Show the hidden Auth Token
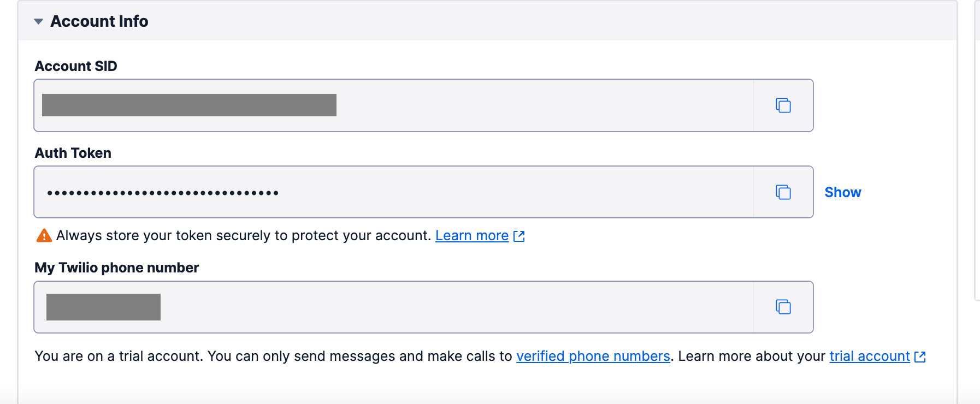The image size is (980, 404). pos(842,192)
